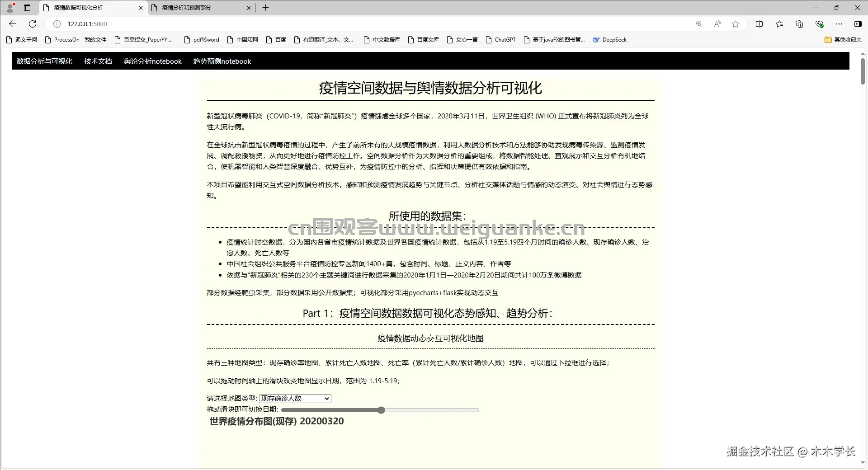This screenshot has height=470, width=868.
Task: Open the collections panel
Action: pyautogui.click(x=799, y=24)
